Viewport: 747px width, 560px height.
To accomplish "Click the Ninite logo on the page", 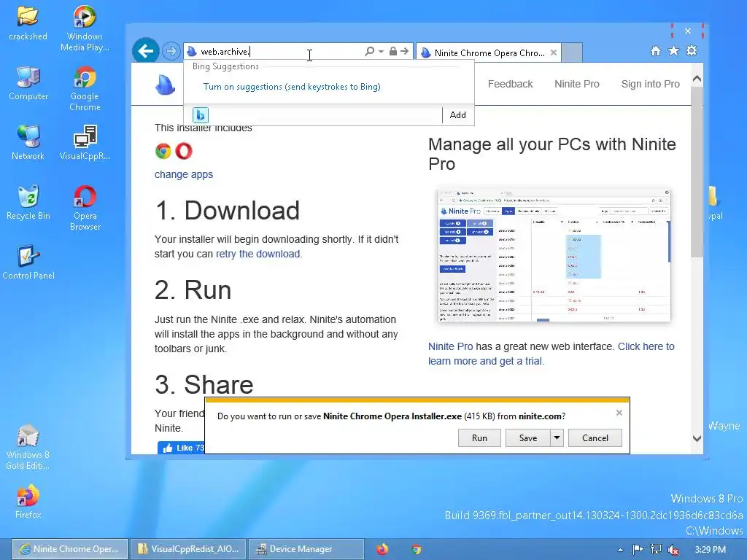I will pyautogui.click(x=165, y=85).
